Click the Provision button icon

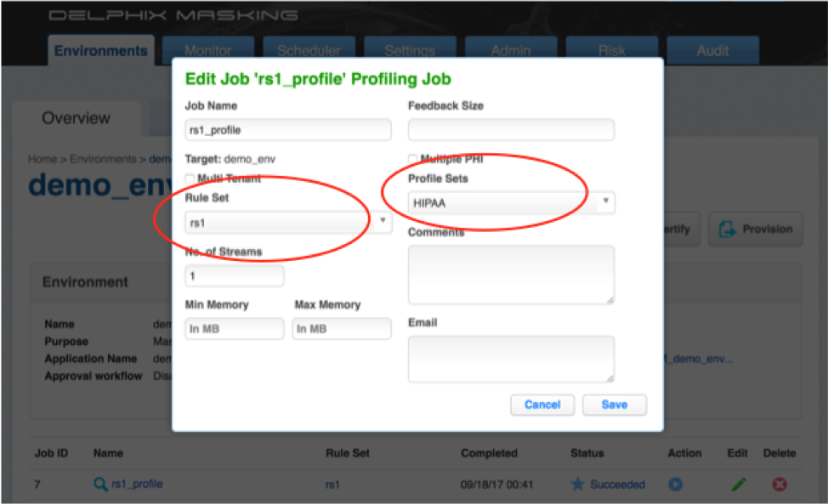tap(728, 229)
